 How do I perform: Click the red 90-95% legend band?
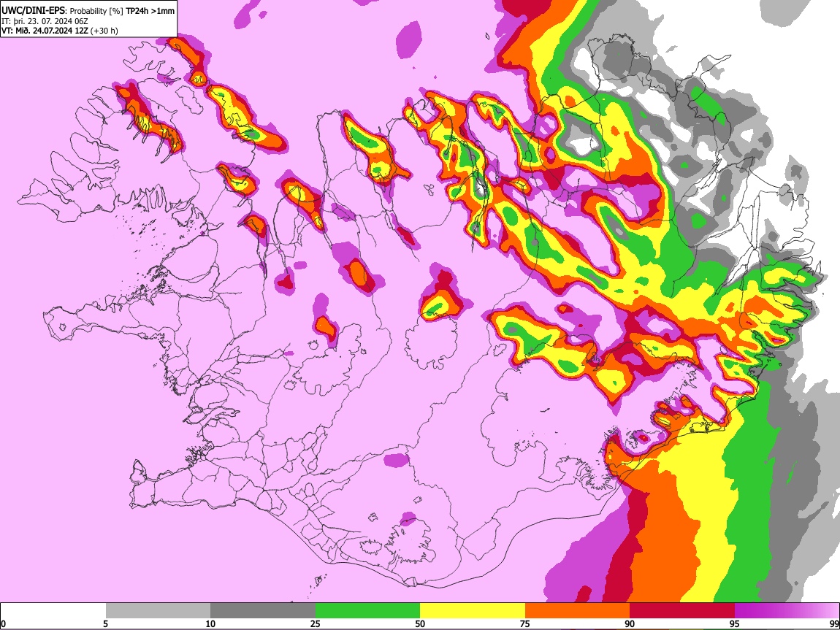click(x=682, y=611)
